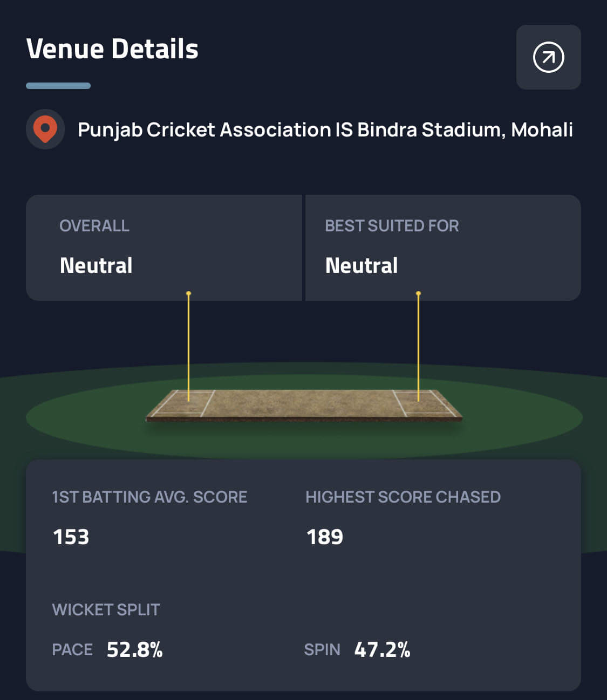Select the 1ST BATTING AVG. SCORE label
This screenshot has height=700, width=607.
point(149,497)
